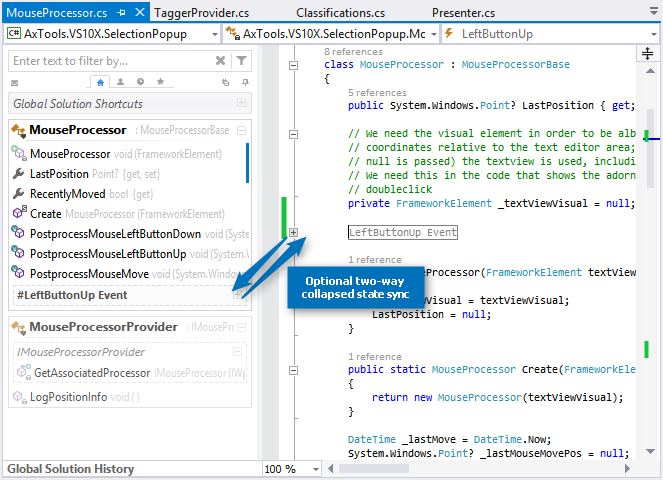The width and height of the screenshot is (663, 480).
Task: Collapse the MouseProcessorProvider class group
Action: coord(241,327)
